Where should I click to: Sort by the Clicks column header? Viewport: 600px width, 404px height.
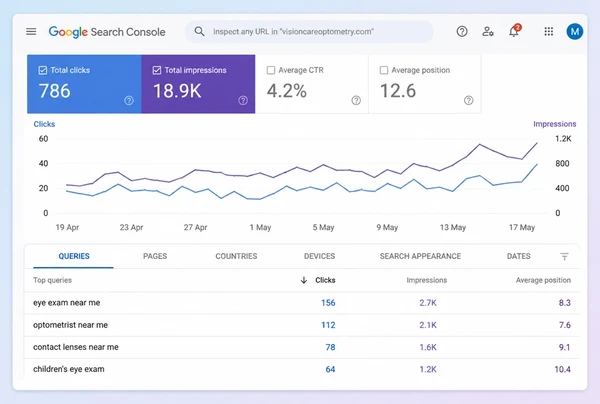(x=325, y=280)
